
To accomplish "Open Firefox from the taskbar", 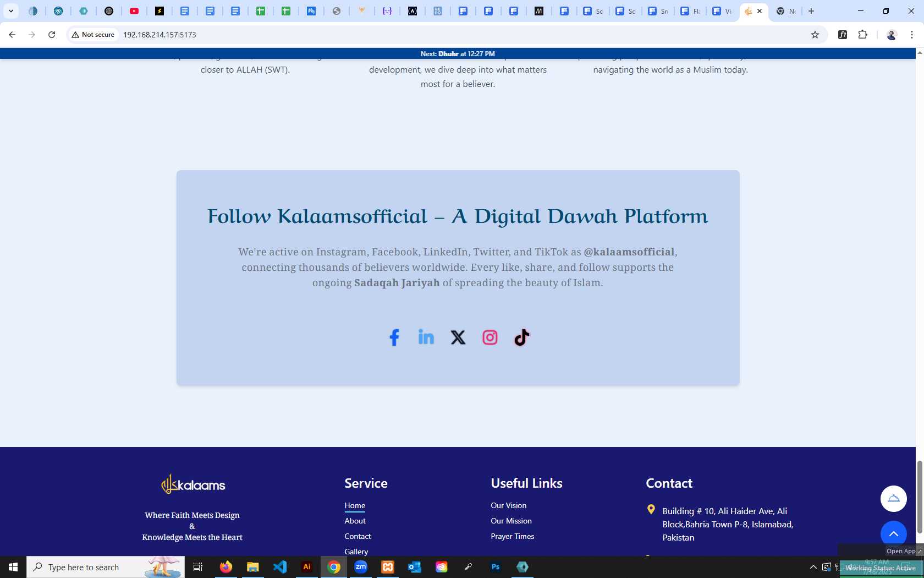I will (226, 567).
